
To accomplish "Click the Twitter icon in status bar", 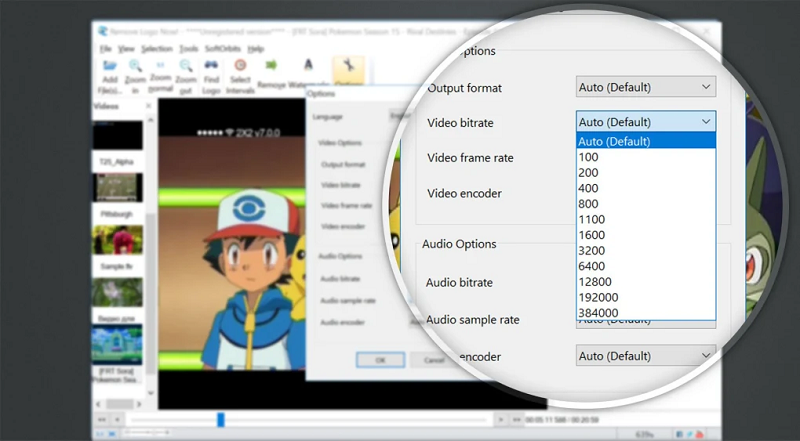I will point(690,434).
